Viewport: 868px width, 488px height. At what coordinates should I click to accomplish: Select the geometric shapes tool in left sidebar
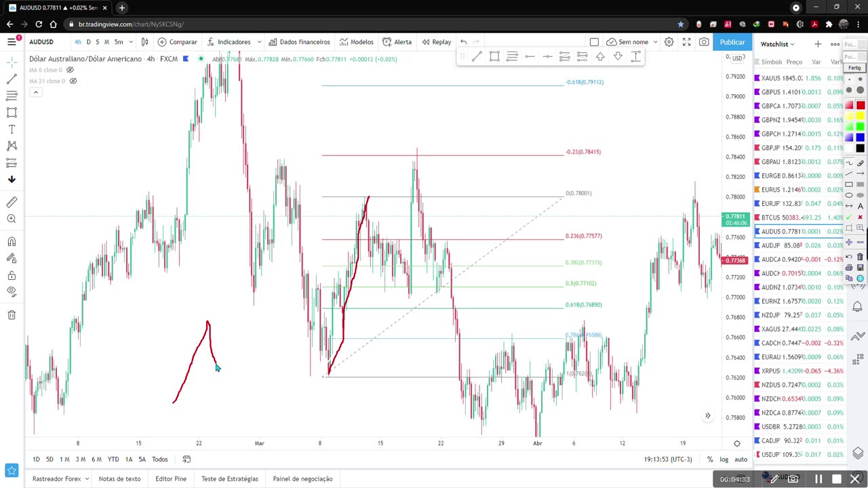click(12, 113)
